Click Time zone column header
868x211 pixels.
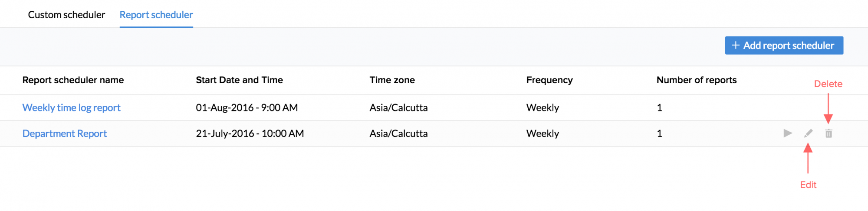click(x=392, y=80)
